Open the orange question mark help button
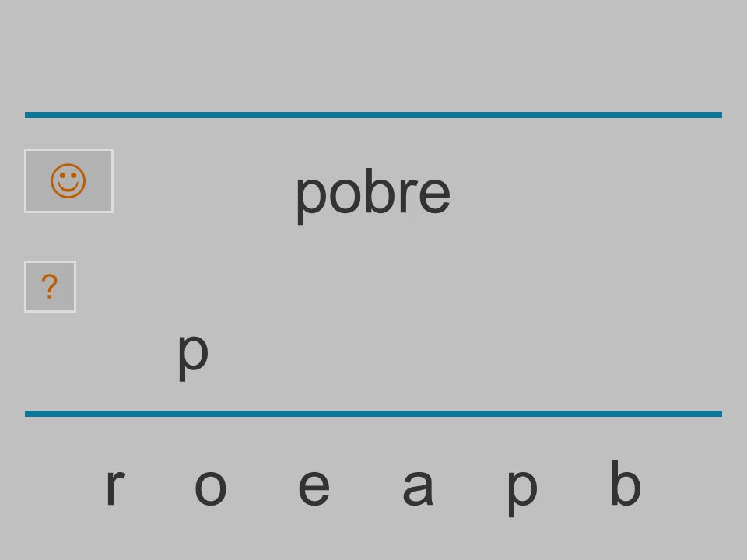This screenshot has height=560, width=747. pyautogui.click(x=50, y=287)
